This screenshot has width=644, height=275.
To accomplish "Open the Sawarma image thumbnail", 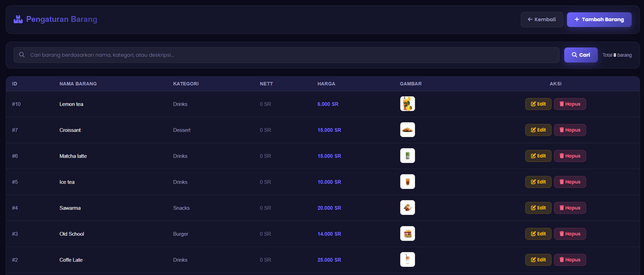I will click(x=407, y=208).
